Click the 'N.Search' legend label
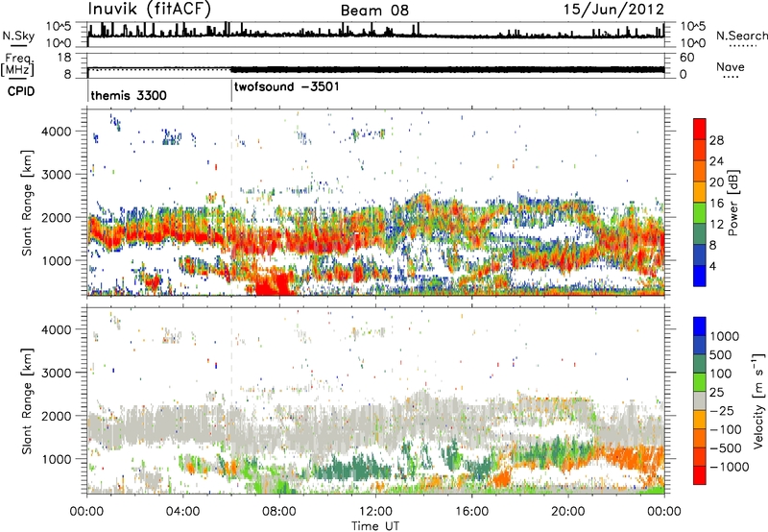 click(741, 36)
